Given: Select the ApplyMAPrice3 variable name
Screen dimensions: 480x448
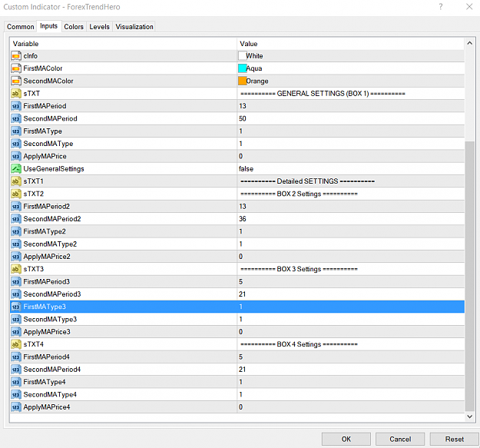Looking at the screenshot, I should click(47, 332).
